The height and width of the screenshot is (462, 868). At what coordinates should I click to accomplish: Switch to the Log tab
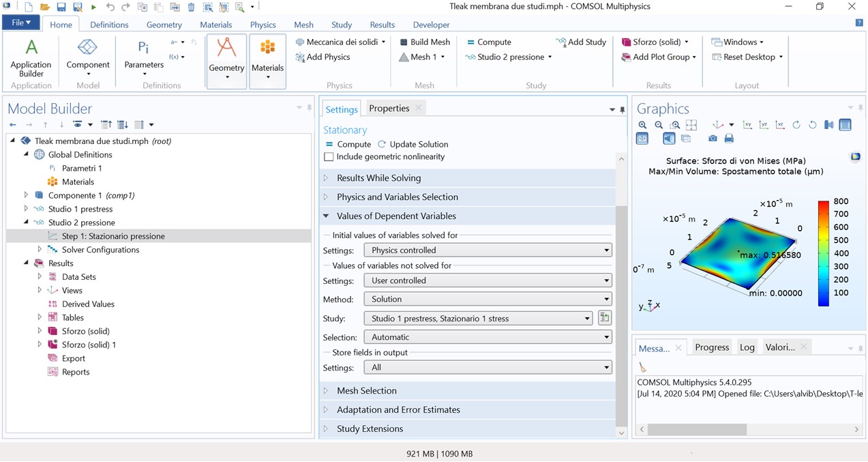click(747, 347)
